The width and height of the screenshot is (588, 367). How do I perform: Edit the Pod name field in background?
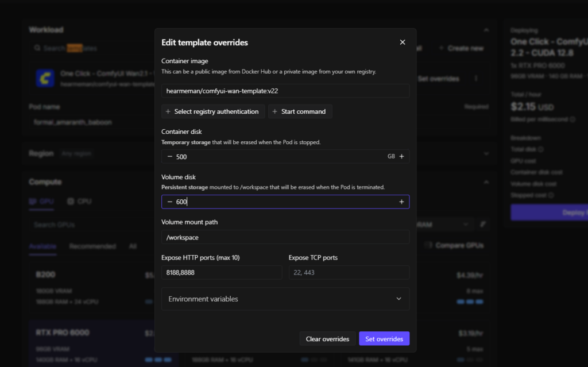point(92,122)
